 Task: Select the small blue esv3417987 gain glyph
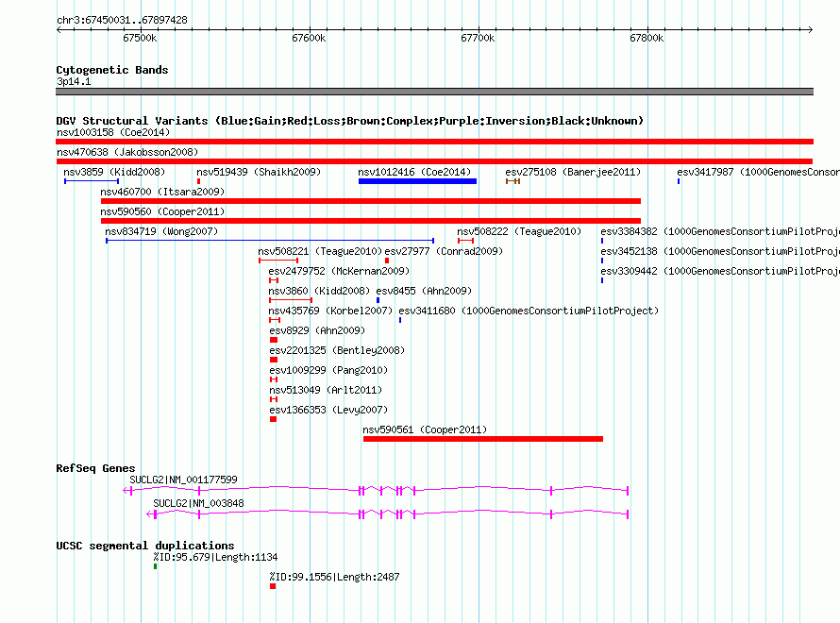click(679, 181)
